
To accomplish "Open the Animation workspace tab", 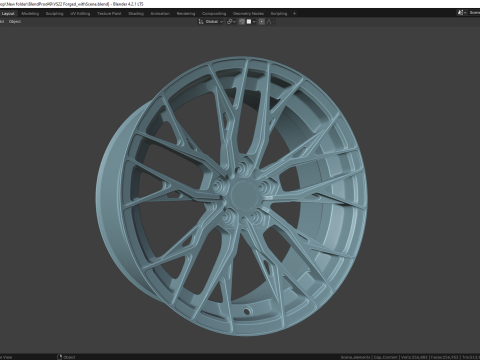I will point(160,14).
